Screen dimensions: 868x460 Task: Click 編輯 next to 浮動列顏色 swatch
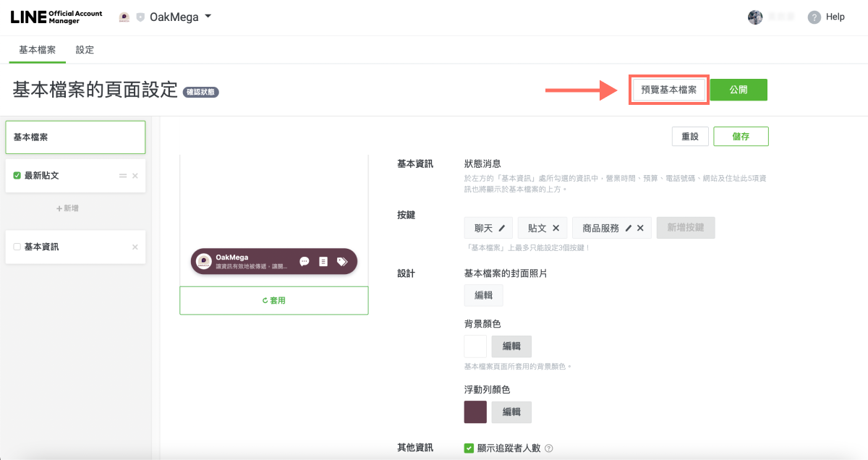(x=511, y=412)
